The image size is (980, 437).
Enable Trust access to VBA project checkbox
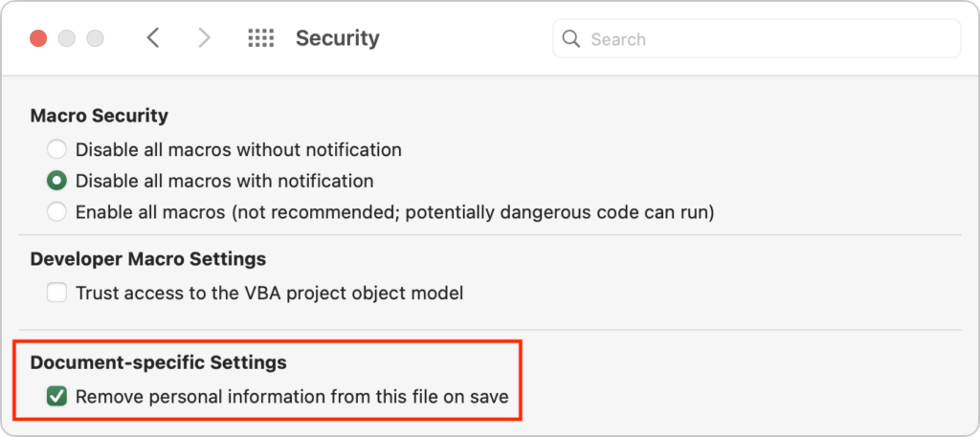pyautogui.click(x=57, y=293)
